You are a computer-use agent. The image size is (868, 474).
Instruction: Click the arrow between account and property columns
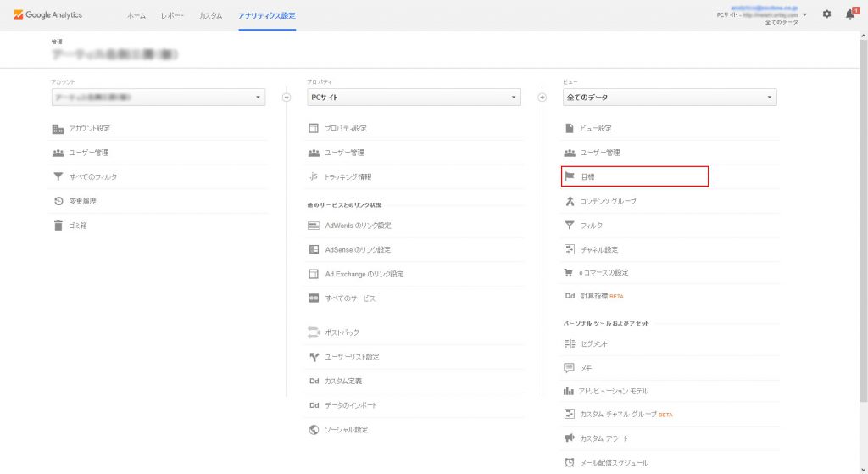coord(287,98)
